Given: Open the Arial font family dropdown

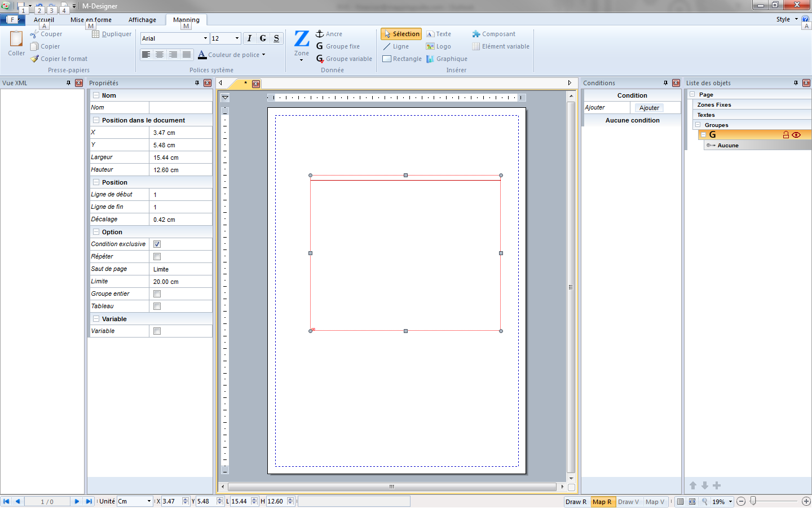Looking at the screenshot, I should click(x=206, y=38).
